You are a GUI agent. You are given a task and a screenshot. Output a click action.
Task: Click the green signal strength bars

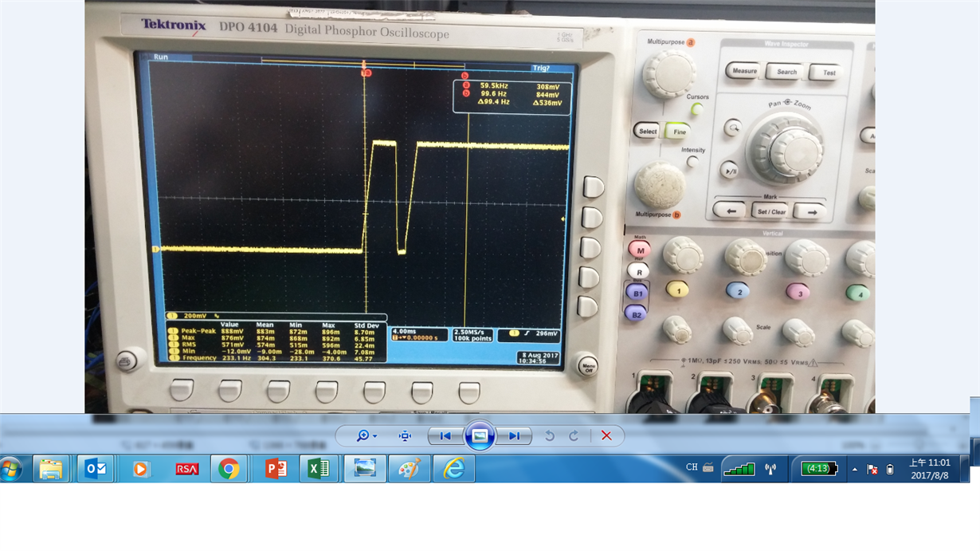[x=739, y=469]
